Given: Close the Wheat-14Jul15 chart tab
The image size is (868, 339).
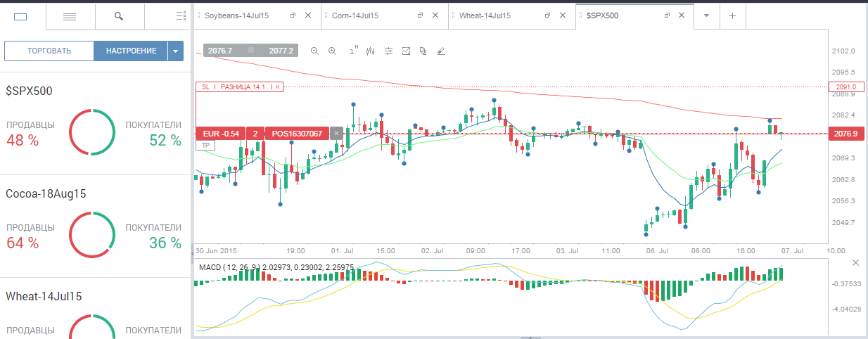Looking at the screenshot, I should pyautogui.click(x=562, y=15).
